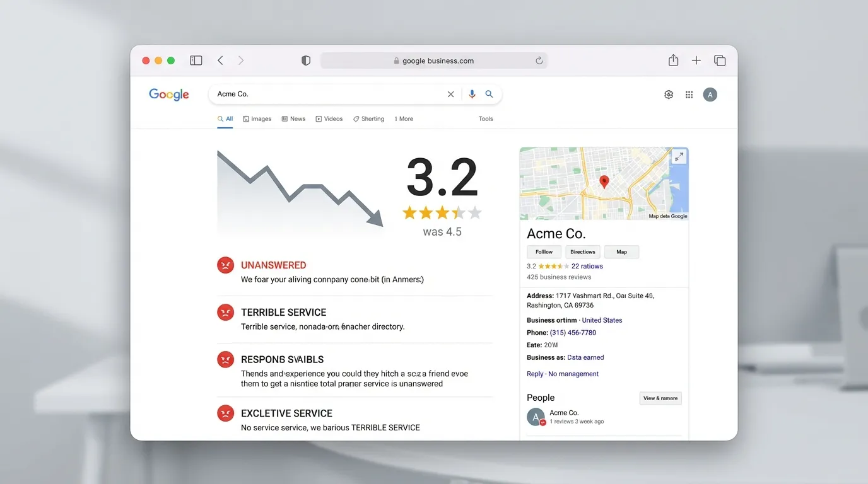Click the red pin on the map

604,181
